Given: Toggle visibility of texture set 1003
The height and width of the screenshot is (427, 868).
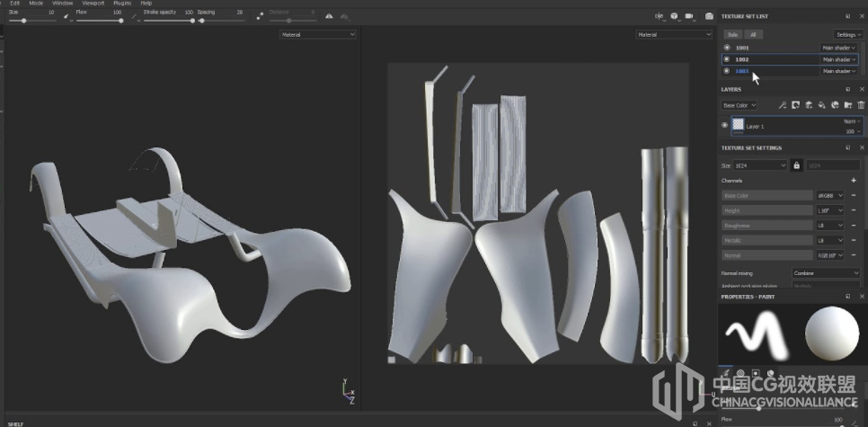Looking at the screenshot, I should click(727, 71).
